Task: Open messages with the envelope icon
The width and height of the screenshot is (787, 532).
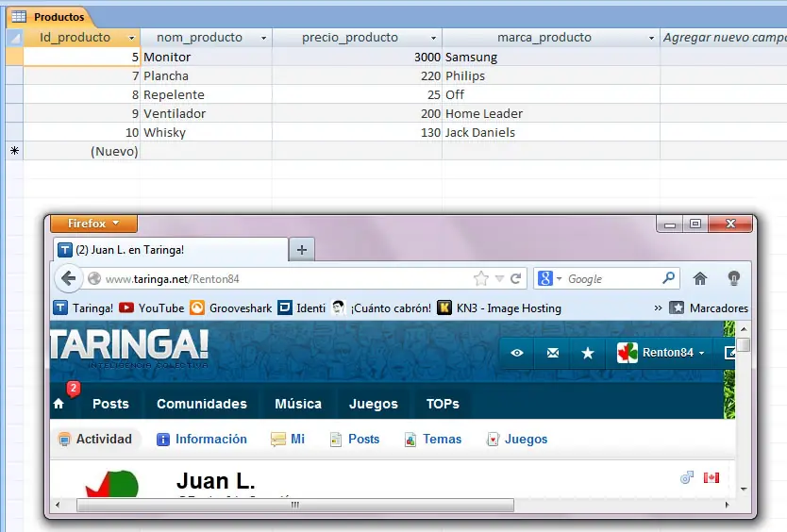Action: pos(553,353)
